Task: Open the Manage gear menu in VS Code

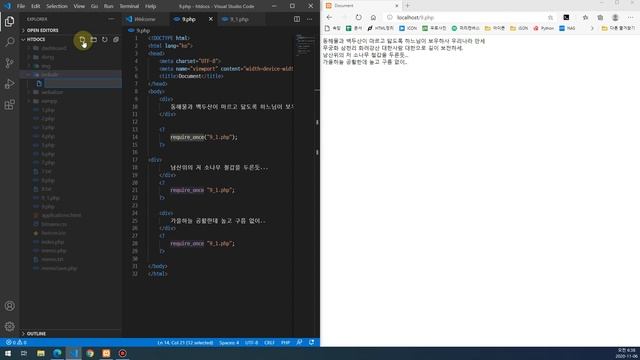Action: (x=9, y=326)
